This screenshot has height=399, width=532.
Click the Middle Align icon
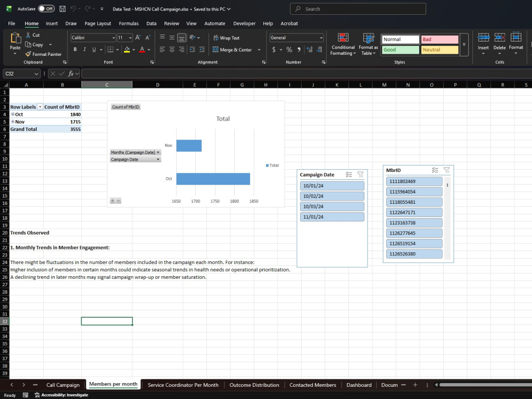tap(172, 38)
